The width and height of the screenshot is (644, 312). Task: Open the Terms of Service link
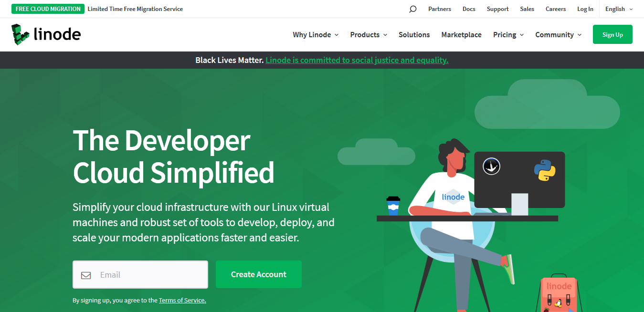point(182,301)
